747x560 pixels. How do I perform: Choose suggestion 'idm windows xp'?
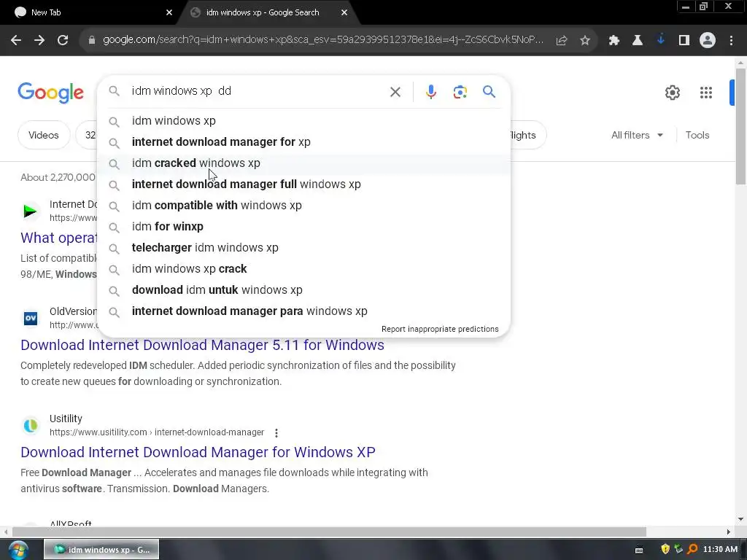click(304, 121)
